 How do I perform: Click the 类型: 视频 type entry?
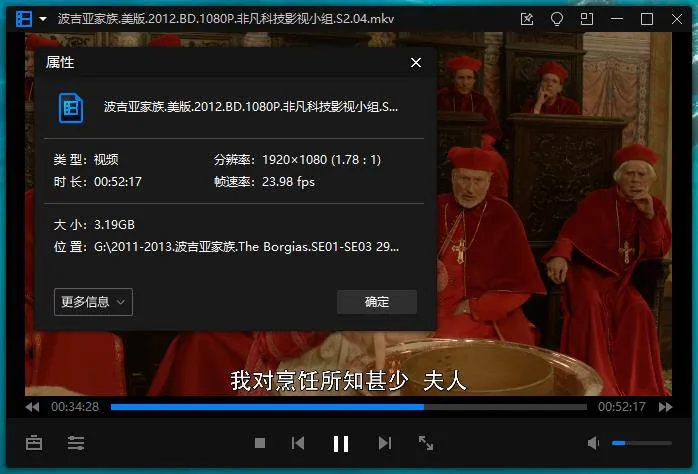[x=86, y=160]
